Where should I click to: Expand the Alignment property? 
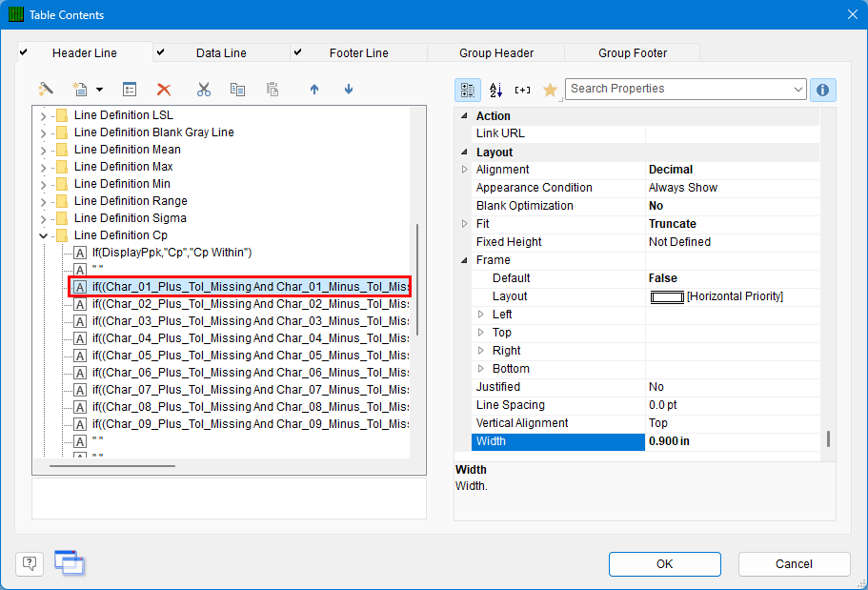464,170
